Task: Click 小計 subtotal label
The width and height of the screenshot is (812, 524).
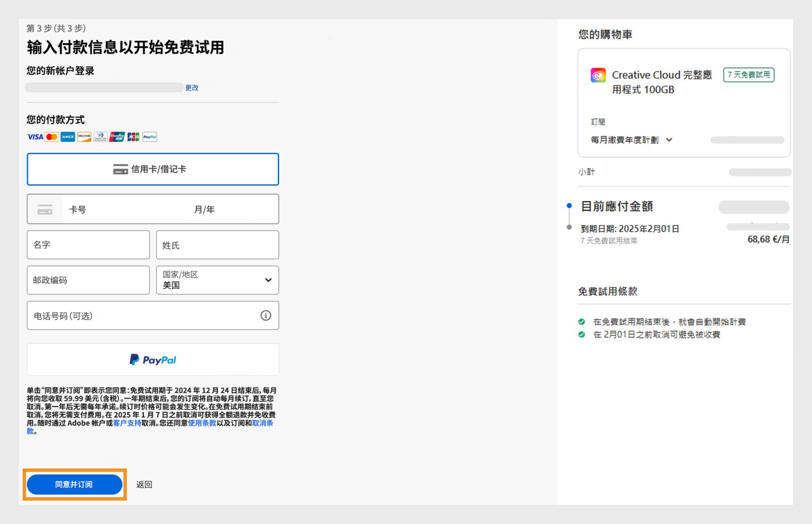Action: pyautogui.click(x=586, y=172)
